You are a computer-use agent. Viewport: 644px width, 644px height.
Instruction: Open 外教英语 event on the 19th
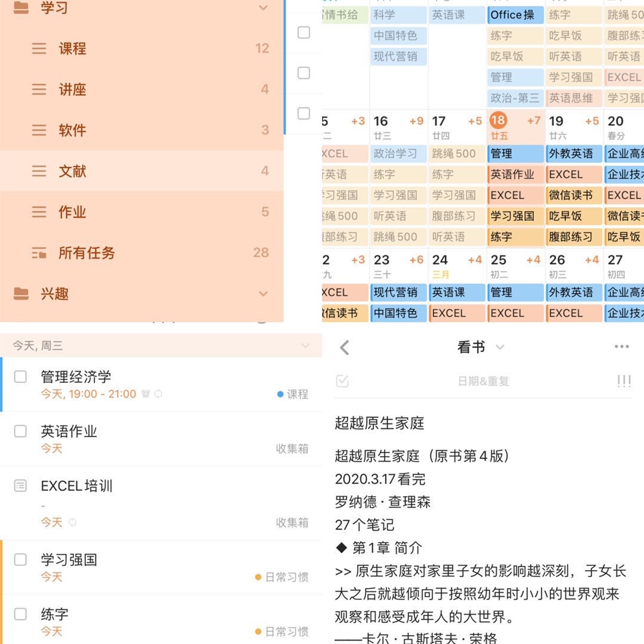coord(573,154)
